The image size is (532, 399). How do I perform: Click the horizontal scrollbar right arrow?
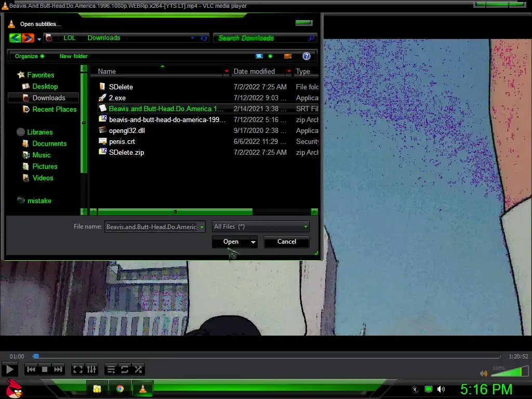314,212
